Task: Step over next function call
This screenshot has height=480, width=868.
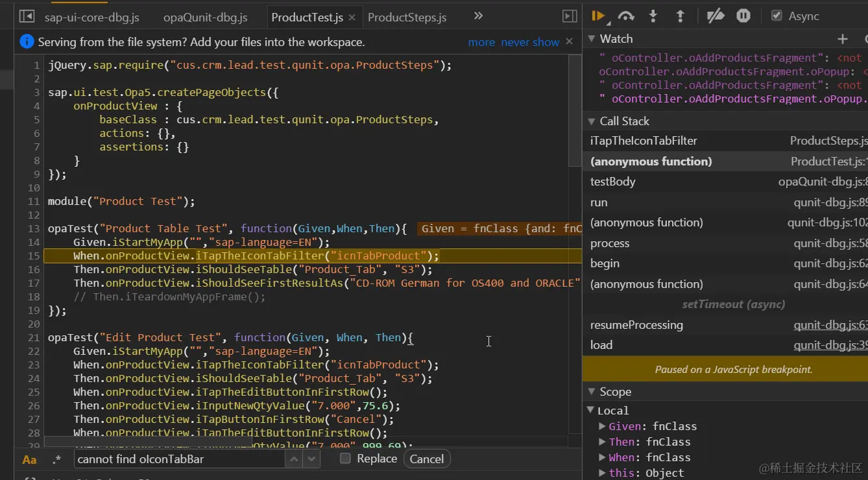Action: pos(626,16)
